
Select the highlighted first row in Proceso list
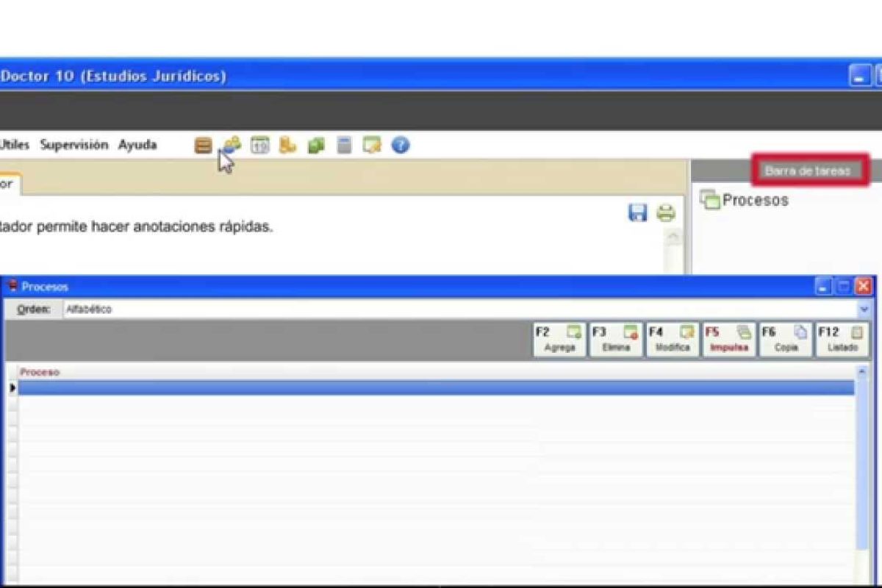[x=435, y=388]
